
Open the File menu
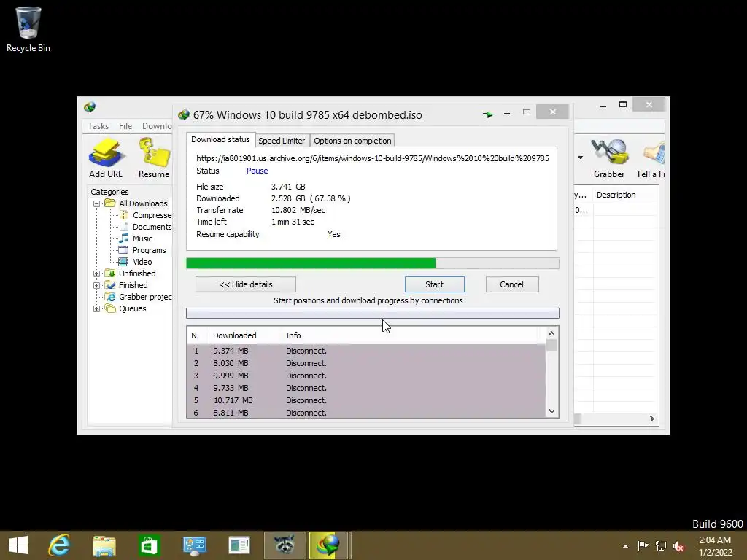click(x=125, y=125)
